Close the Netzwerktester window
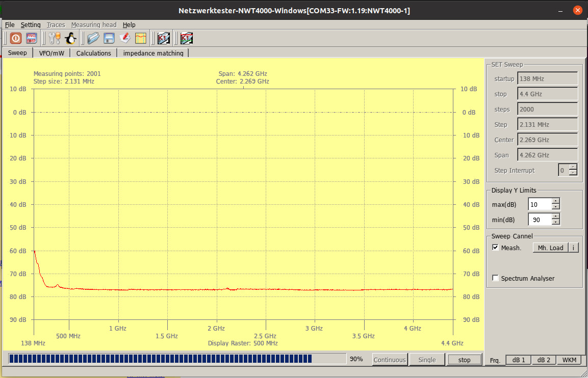588x378 pixels. pyautogui.click(x=577, y=10)
